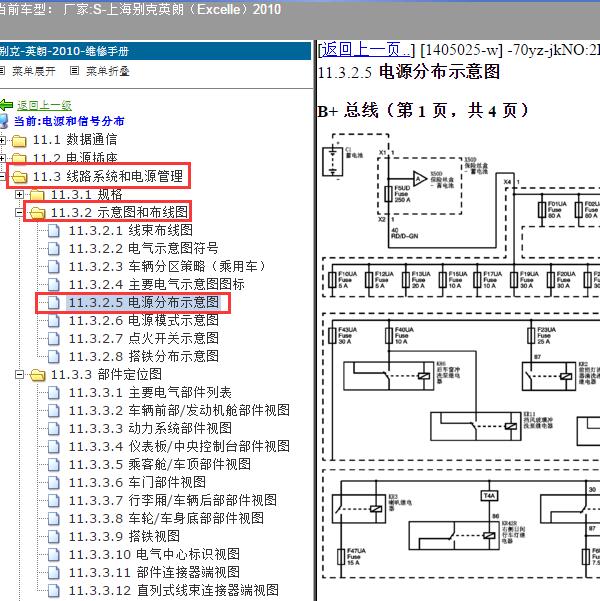This screenshot has width=600, height=601.
Task: Select 11.3.2 示意图和布线图 tree item
Action: tap(120, 212)
